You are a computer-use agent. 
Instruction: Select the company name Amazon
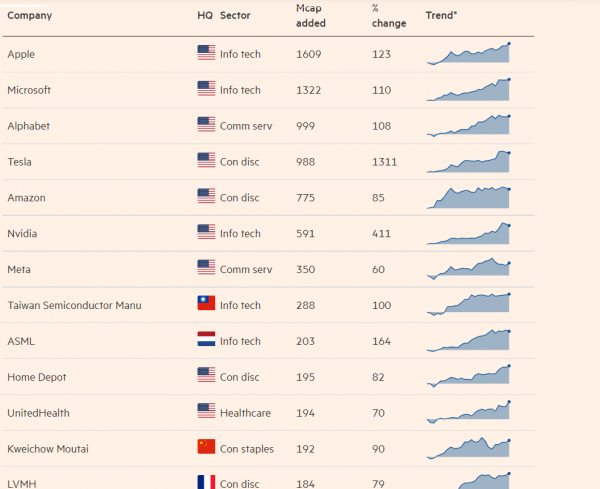tap(26, 198)
